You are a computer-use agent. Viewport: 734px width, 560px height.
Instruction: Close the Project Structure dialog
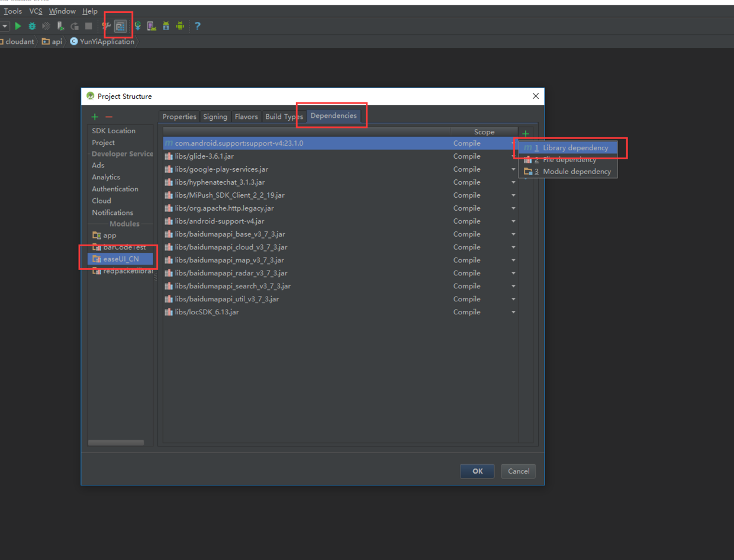click(536, 96)
